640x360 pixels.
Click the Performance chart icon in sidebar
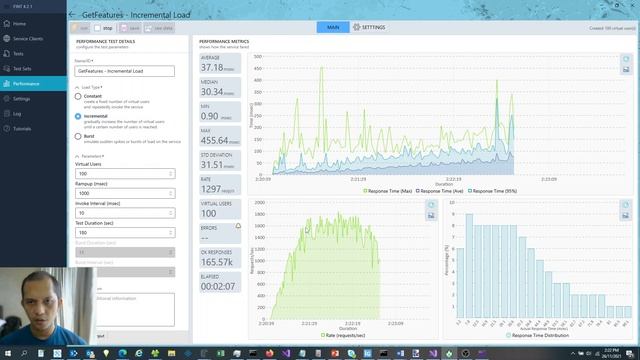click(7, 84)
